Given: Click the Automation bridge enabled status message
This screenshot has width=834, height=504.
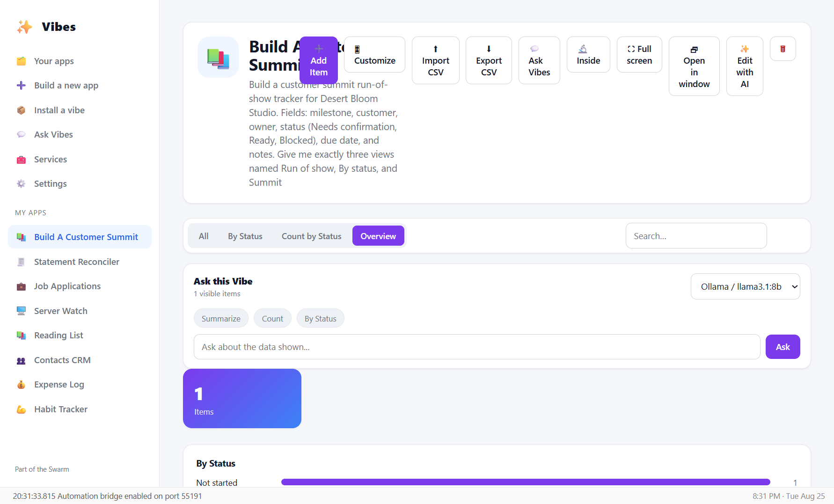Looking at the screenshot, I should [x=107, y=496].
